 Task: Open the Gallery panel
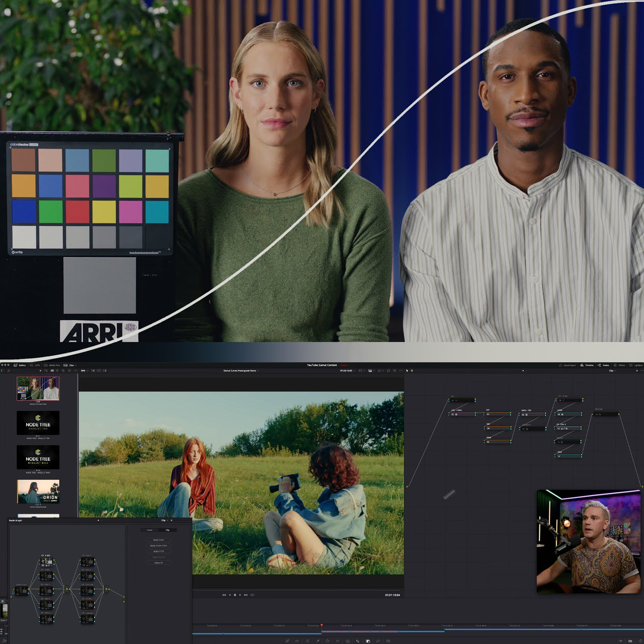point(20,365)
